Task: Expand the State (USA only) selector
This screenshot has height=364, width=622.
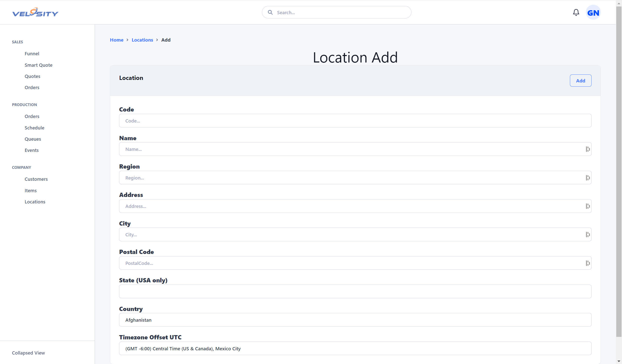Action: coord(355,291)
